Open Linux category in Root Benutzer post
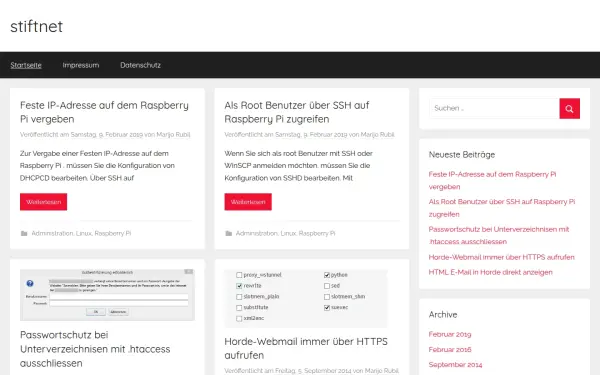Viewport: 600px width, 375px height. point(288,233)
